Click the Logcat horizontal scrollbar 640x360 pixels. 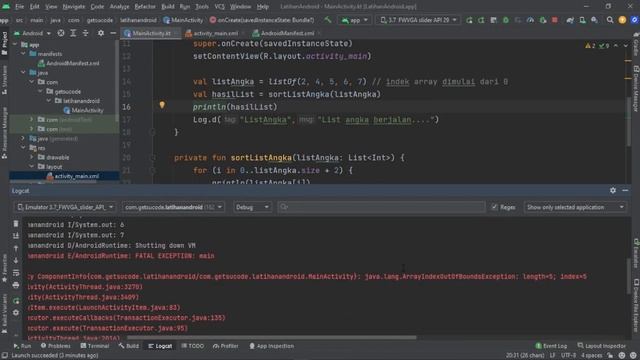pyautogui.click(x=271, y=338)
